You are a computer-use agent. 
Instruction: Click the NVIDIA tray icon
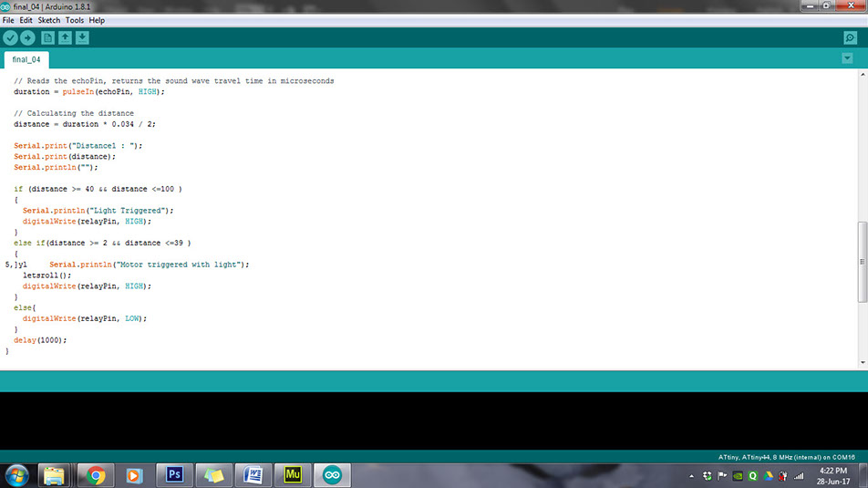[738, 476]
